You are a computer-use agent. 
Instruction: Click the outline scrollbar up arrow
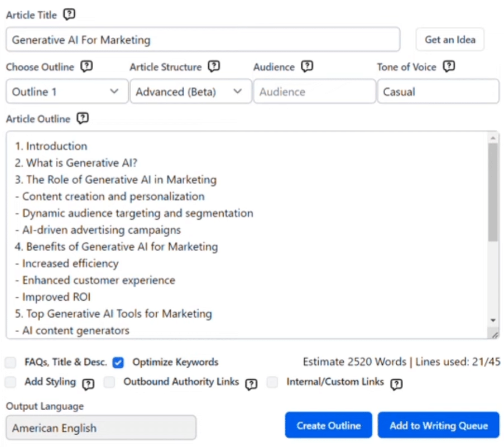click(x=493, y=138)
